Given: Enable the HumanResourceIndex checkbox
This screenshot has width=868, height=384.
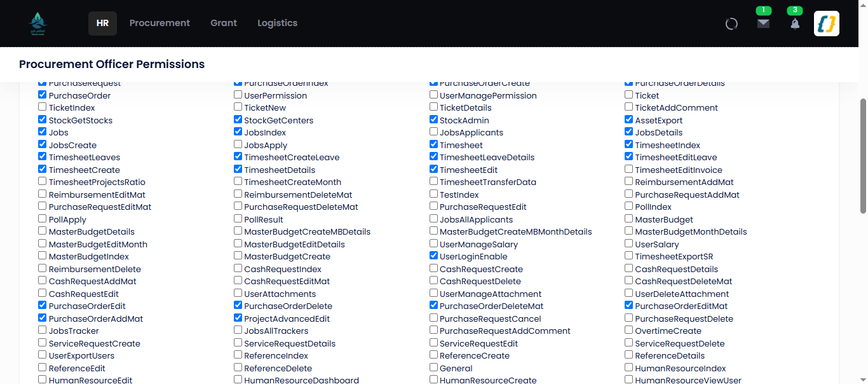Looking at the screenshot, I should 629,367.
